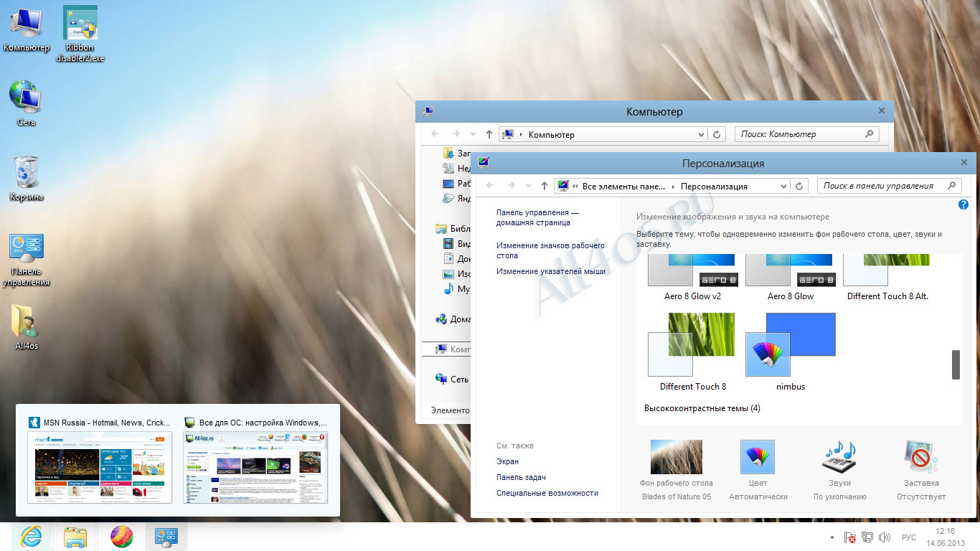The width and height of the screenshot is (980, 551).
Task: Expand Персонализация address bar dropdown
Action: [783, 186]
